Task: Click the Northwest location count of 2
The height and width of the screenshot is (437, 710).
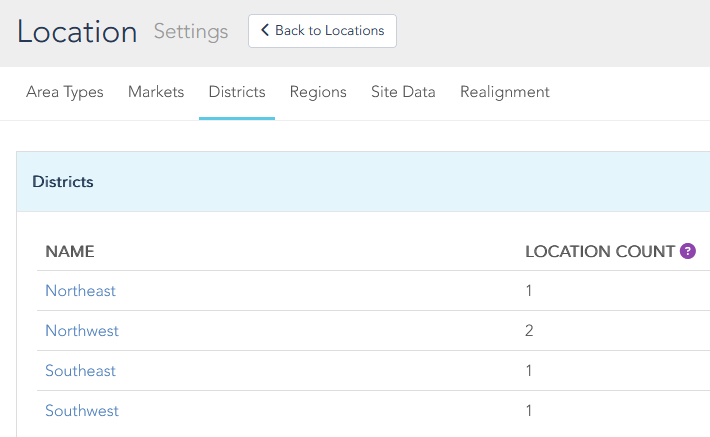Action: point(530,331)
